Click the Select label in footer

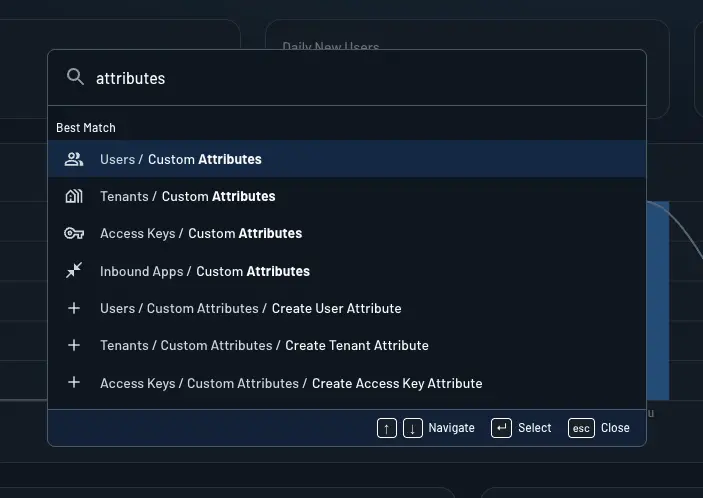point(534,428)
